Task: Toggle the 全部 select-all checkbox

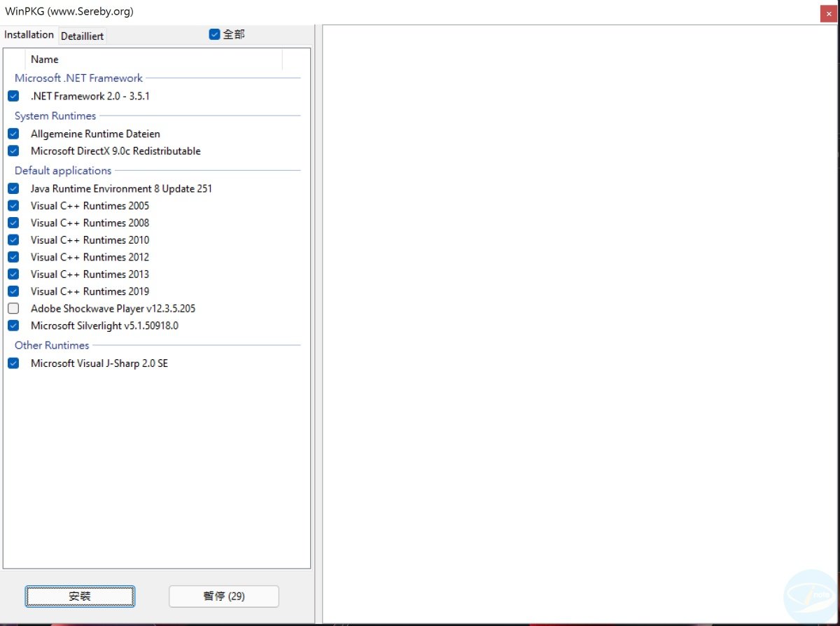Action: [x=214, y=34]
